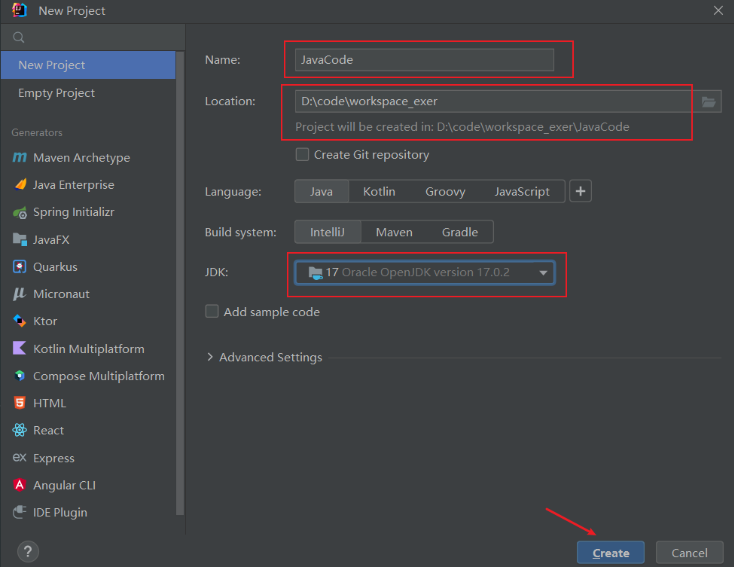Select Kotlin as the language
The image size is (734, 567).
(x=379, y=191)
